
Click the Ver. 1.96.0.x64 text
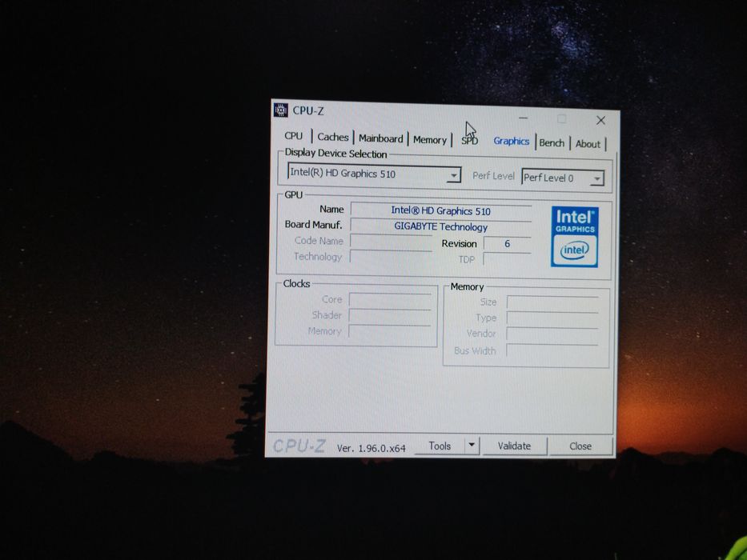371,448
